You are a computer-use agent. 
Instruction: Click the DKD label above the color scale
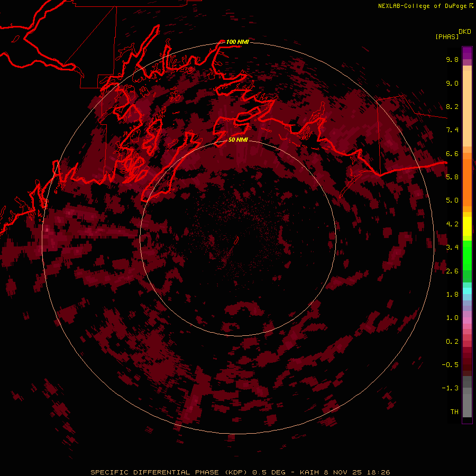(465, 32)
